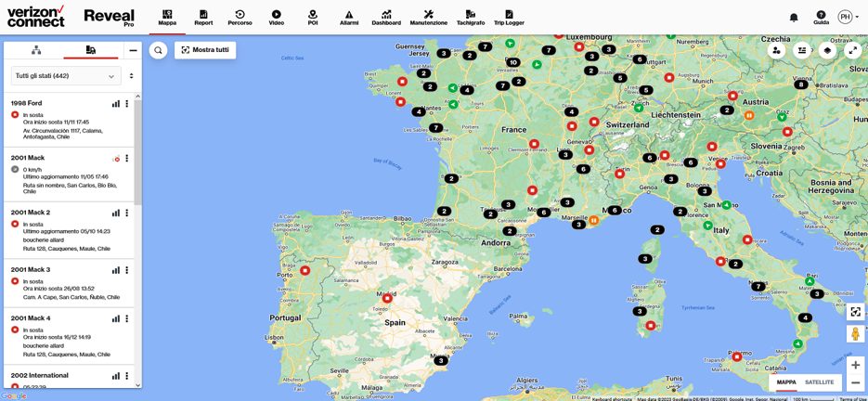The height and width of the screenshot is (401, 868).
Task: Click the red stopped vehicle marker near Porto
Action: click(x=305, y=270)
